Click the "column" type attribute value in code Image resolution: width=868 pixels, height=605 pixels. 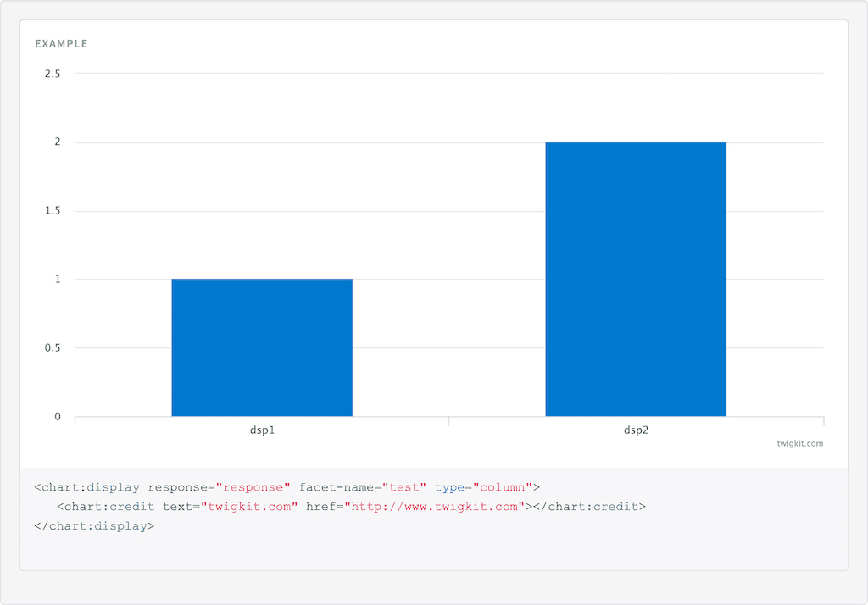[x=502, y=488]
